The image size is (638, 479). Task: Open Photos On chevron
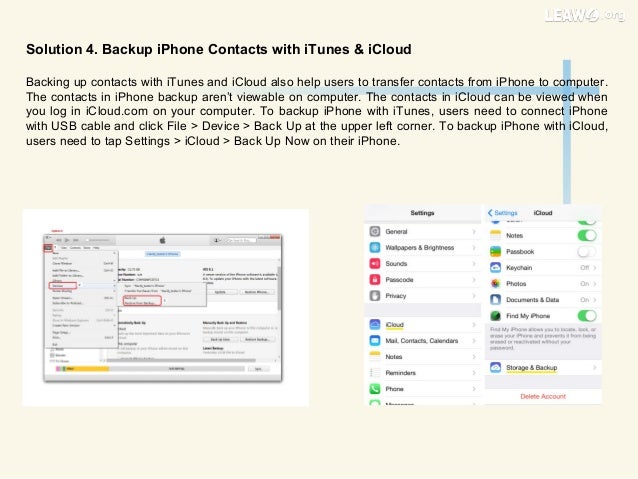[x=594, y=284]
